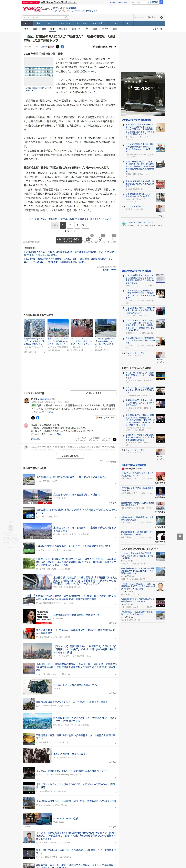Open 購入履歴 link
Image resolution: width=186 pixels, height=868 pixels.
coord(152,18)
